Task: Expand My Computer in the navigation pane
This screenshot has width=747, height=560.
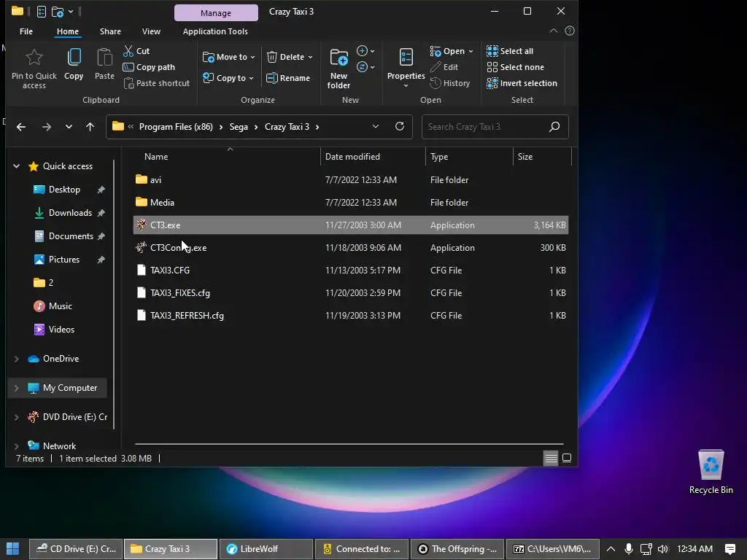Action: click(x=16, y=388)
